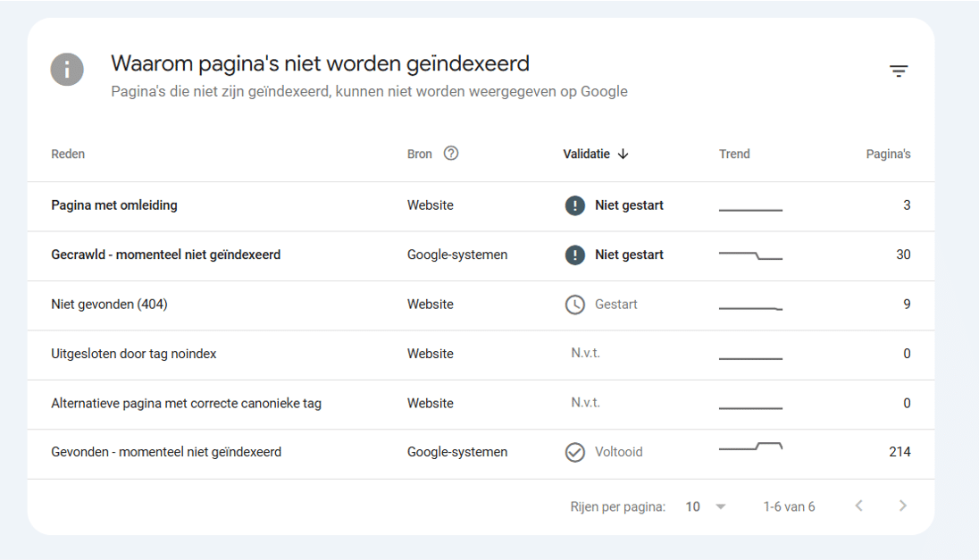This screenshot has width=979, height=560.
Task: Sort by the Validatie column header
Action: point(586,155)
